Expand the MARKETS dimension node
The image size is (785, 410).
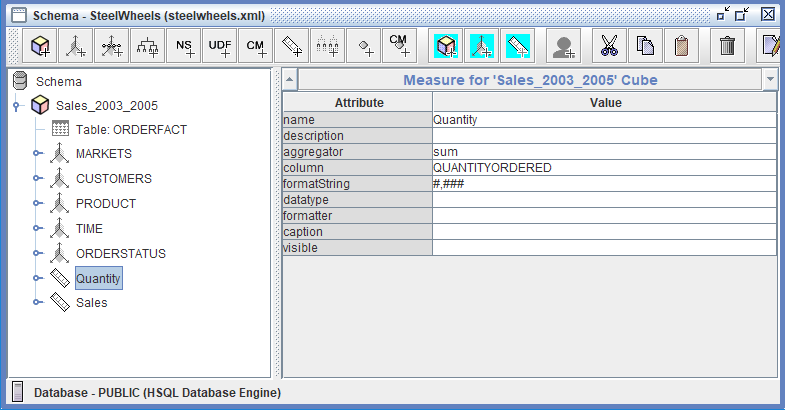pos(38,154)
